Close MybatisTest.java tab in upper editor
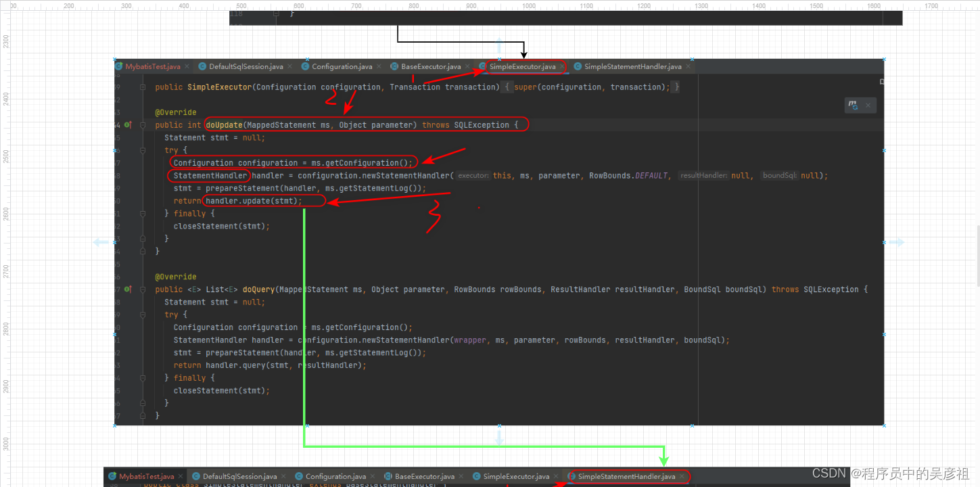Screen dimensions: 980x487 (187, 66)
